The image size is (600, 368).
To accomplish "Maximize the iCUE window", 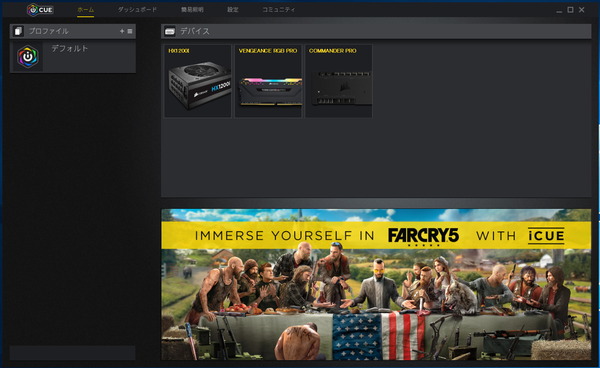I will (x=570, y=10).
